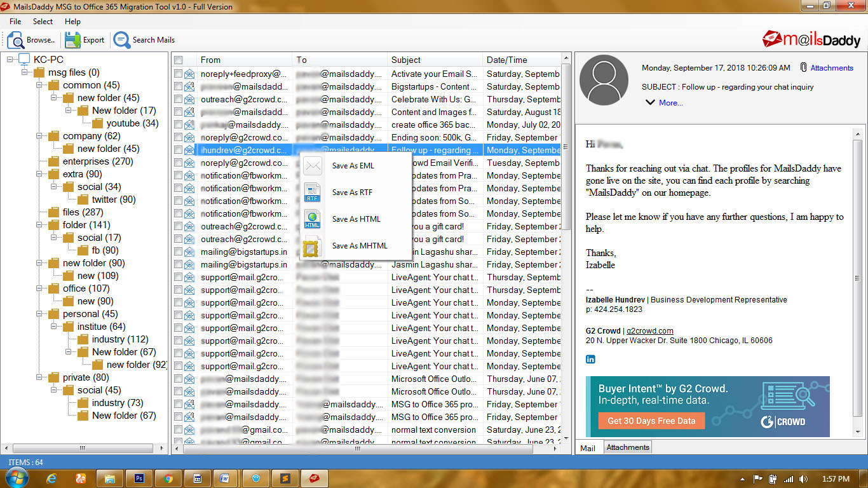Click the sender avatar picture in the preview
The image size is (868, 488).
[604, 81]
